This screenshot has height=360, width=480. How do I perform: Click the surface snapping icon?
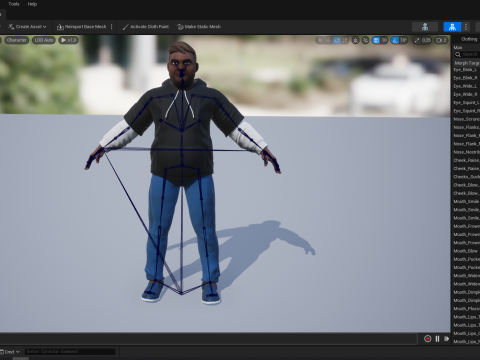(x=366, y=40)
